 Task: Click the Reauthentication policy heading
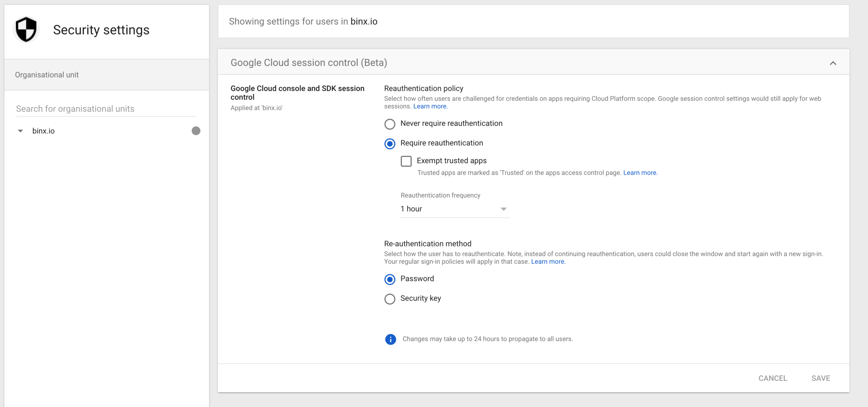tap(423, 88)
